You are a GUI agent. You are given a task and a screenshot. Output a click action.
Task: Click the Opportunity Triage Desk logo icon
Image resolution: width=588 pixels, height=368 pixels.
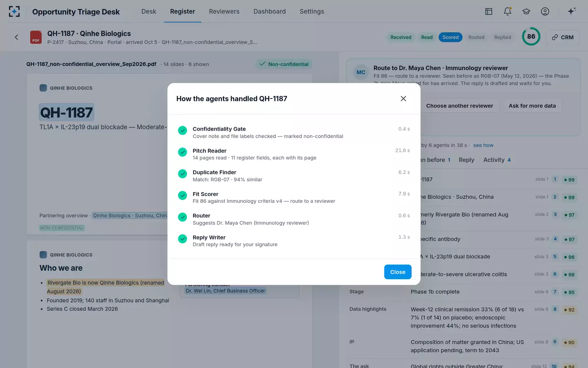(14, 11)
